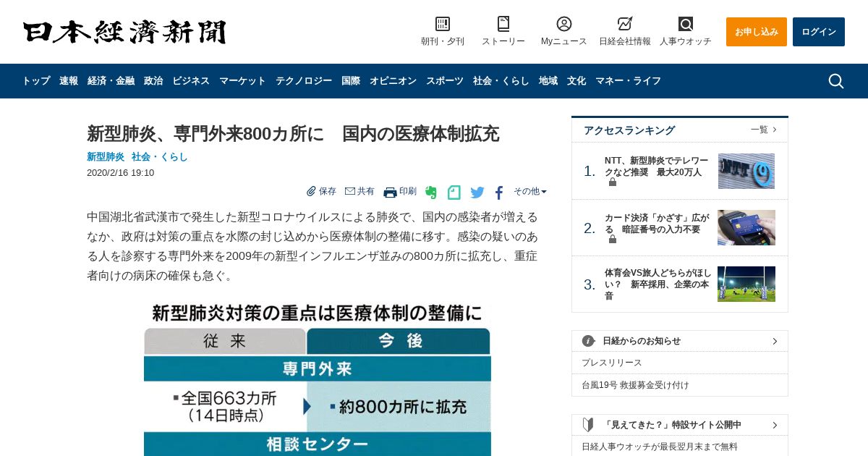Open ranking article カード決済「かざす」

point(657,223)
